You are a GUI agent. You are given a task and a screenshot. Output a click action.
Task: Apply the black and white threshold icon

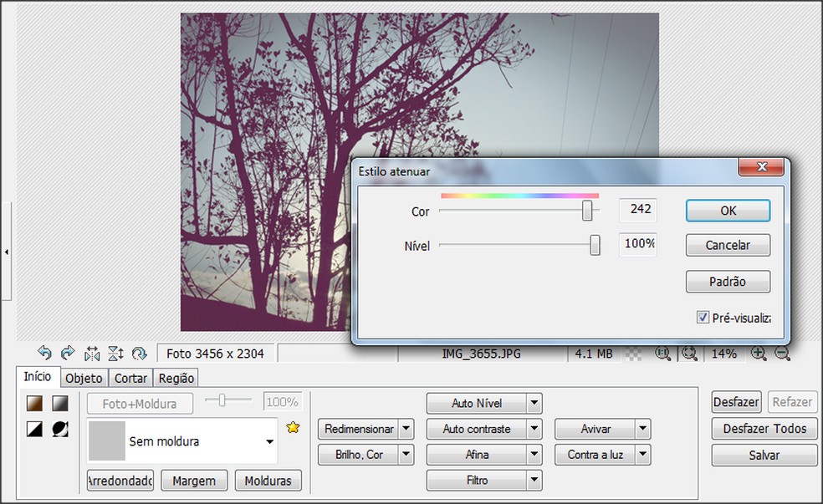click(34, 429)
